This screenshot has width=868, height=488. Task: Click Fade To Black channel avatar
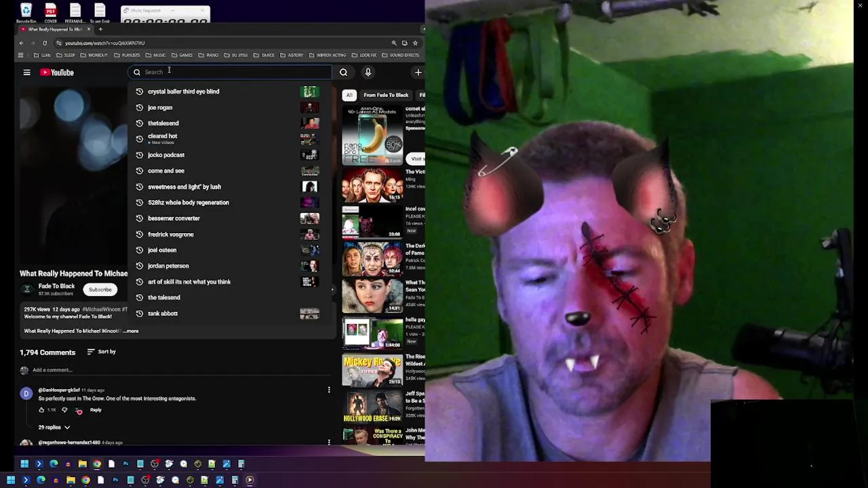pos(27,289)
